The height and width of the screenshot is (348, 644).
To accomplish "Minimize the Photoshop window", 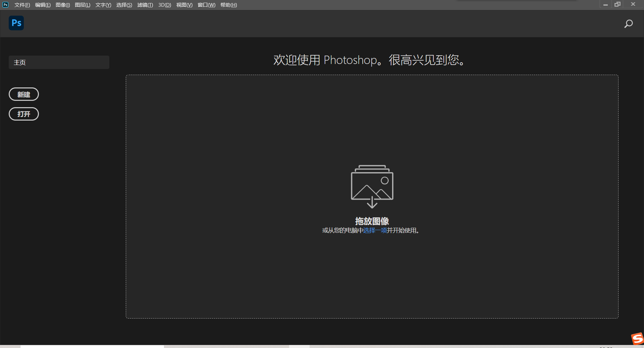I will tap(605, 5).
